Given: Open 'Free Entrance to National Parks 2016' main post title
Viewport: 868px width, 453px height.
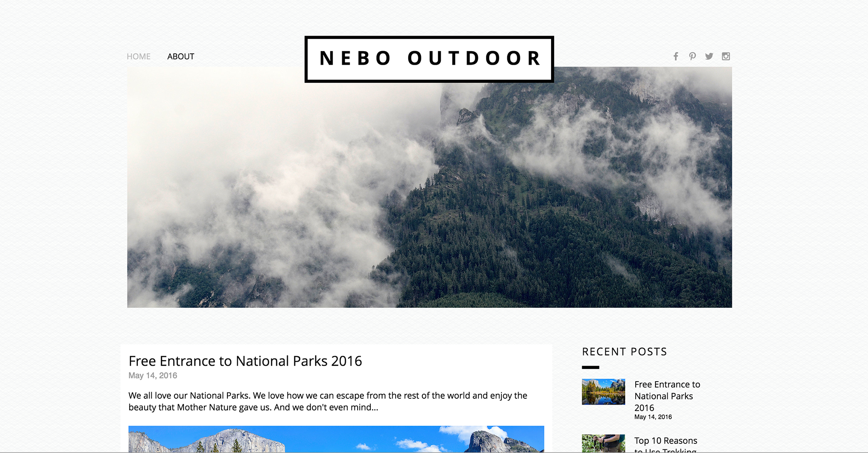Looking at the screenshot, I should click(x=245, y=361).
